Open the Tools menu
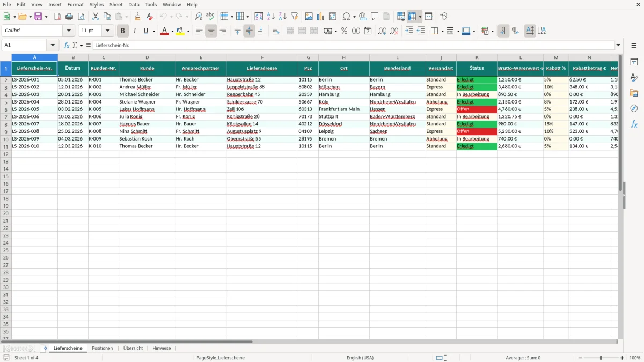This screenshot has width=644, height=362. 151,4
